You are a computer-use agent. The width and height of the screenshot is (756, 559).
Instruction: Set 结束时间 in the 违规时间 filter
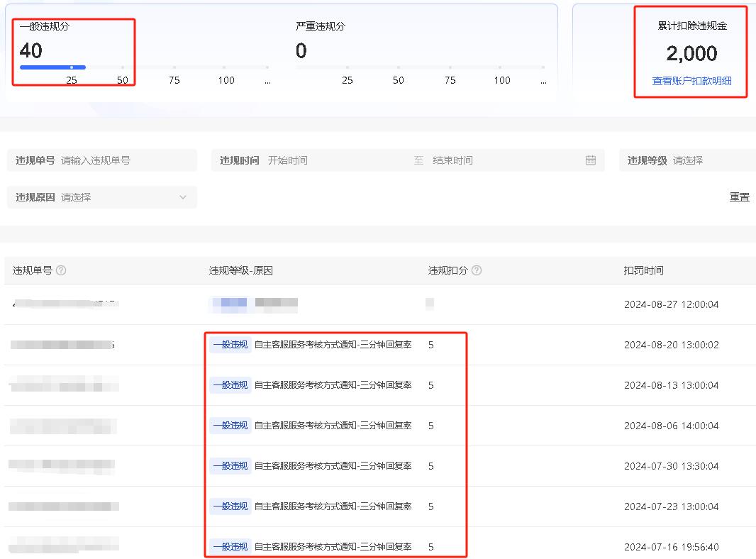pyautogui.click(x=452, y=160)
